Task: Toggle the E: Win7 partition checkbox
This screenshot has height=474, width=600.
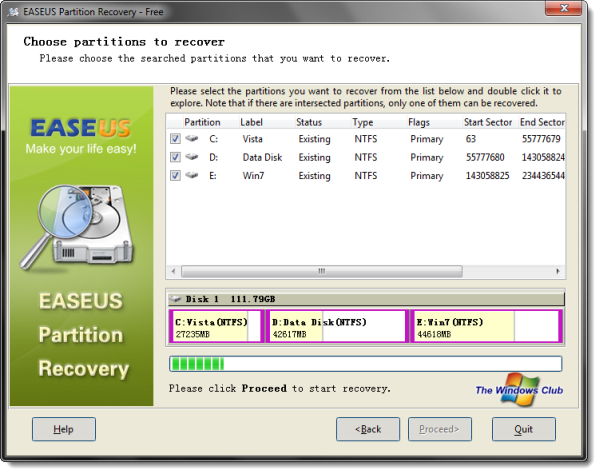Action: point(175,175)
